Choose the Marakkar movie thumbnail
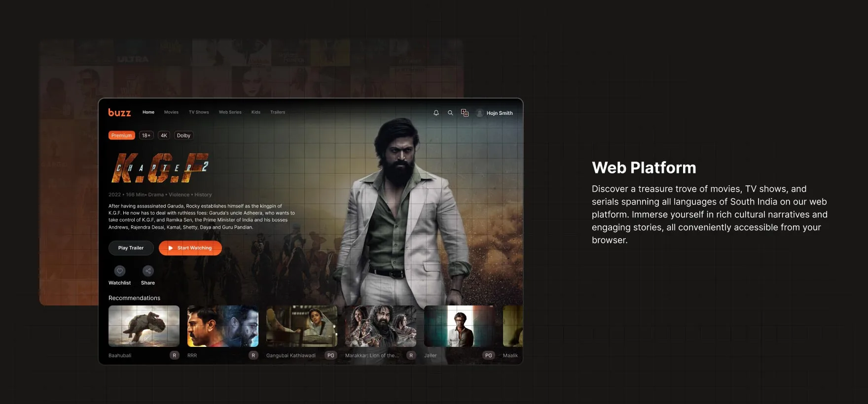 tap(381, 326)
